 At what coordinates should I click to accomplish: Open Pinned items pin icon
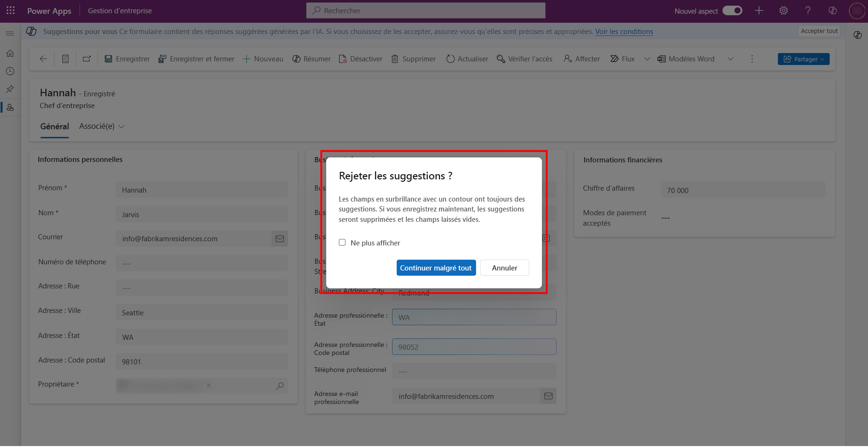pyautogui.click(x=10, y=89)
